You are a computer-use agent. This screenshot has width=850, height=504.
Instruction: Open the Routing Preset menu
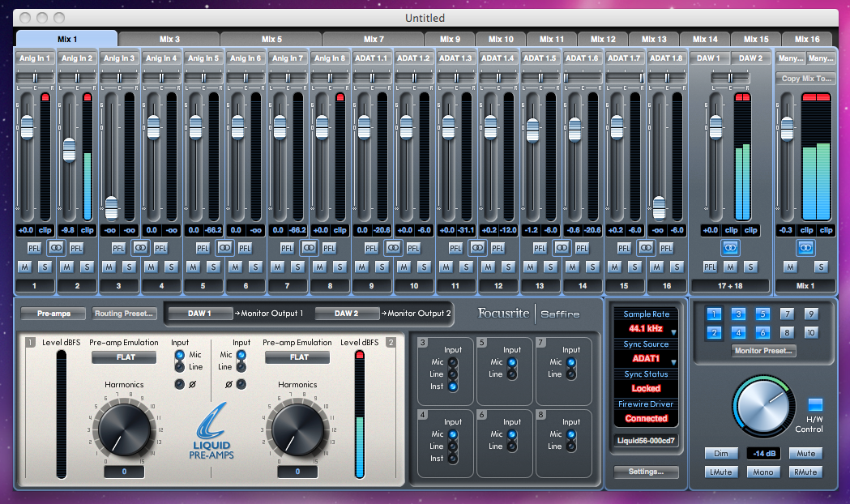coord(124,314)
